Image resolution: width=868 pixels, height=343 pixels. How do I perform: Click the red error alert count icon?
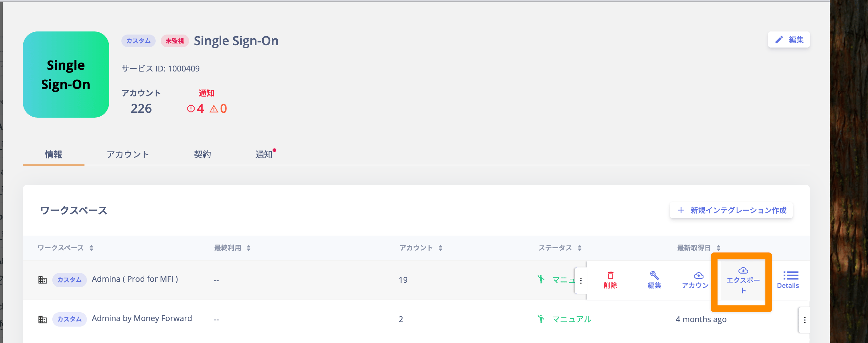[x=191, y=109]
